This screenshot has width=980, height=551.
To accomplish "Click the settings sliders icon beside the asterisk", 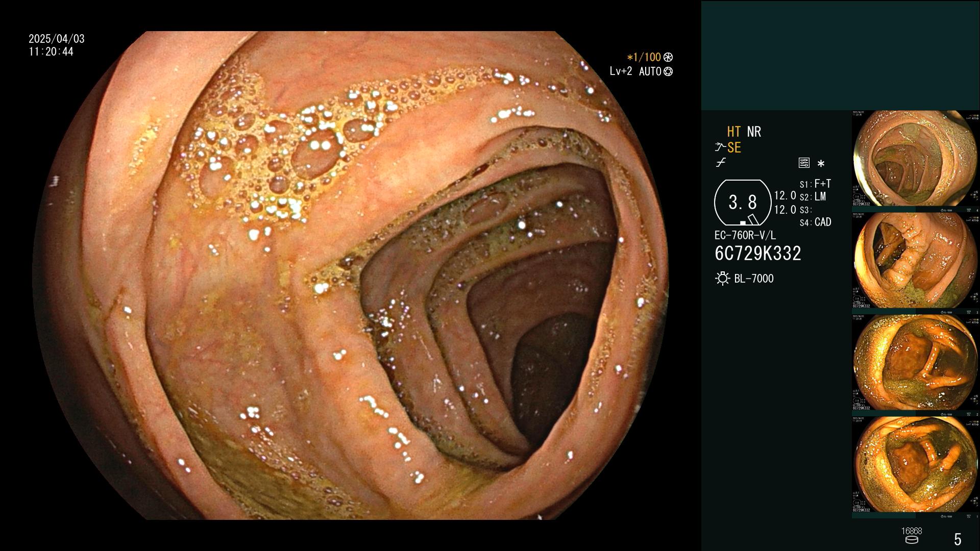I will pos(804,163).
